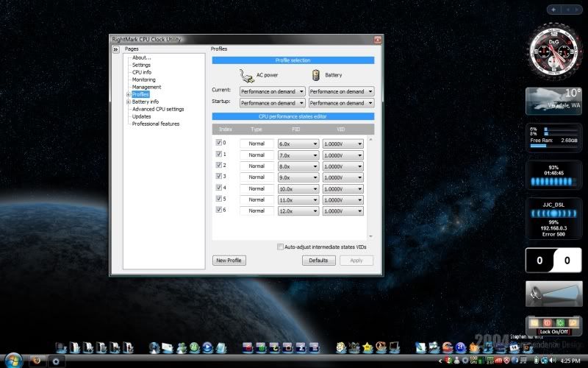Open the yellow star dock icon
Viewport: 588px width, 368px height.
pos(368,347)
